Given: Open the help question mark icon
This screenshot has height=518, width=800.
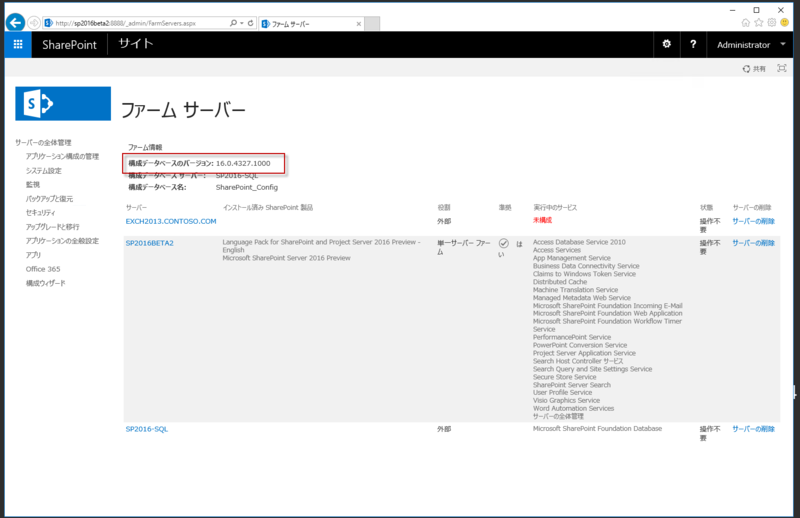Looking at the screenshot, I should 693,45.
